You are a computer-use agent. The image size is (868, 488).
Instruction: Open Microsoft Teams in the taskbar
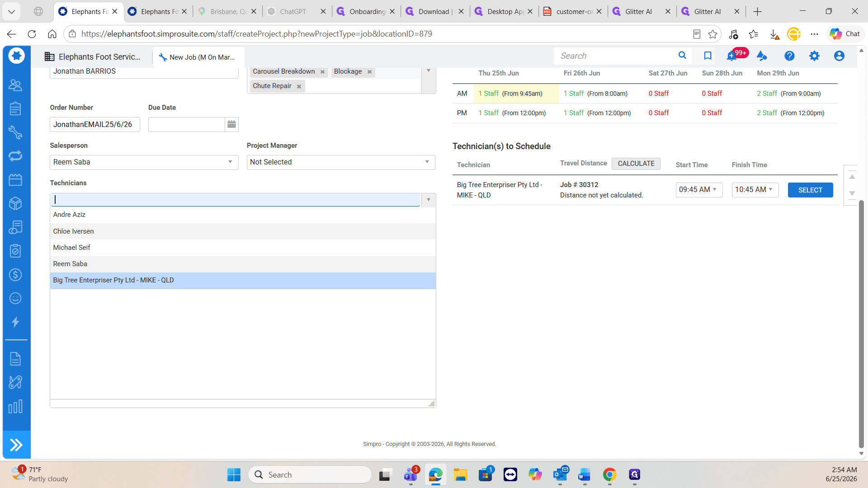point(410,474)
